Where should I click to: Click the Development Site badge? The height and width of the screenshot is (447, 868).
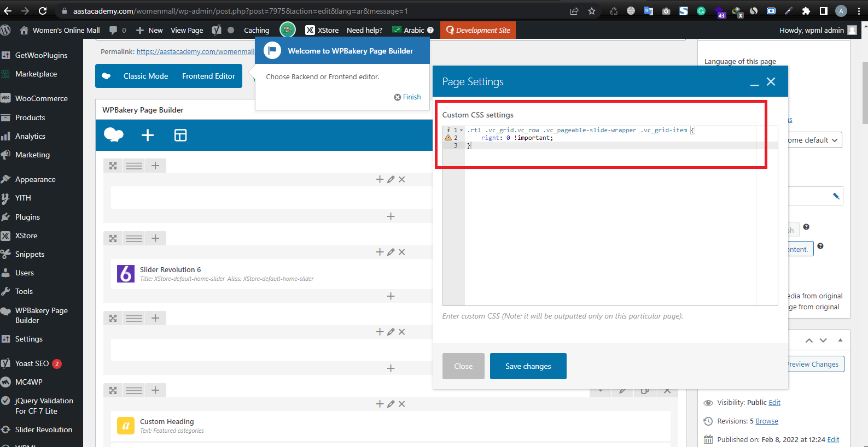click(478, 30)
